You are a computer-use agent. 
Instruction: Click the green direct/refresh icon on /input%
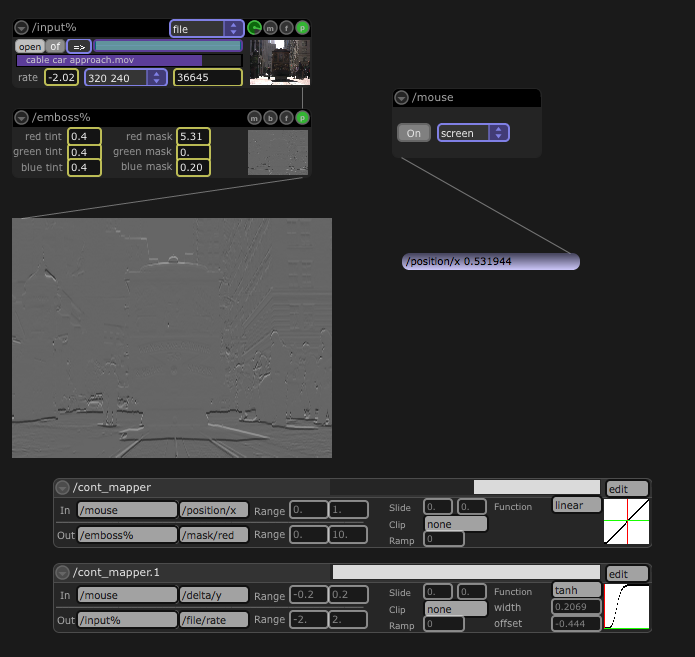255,29
